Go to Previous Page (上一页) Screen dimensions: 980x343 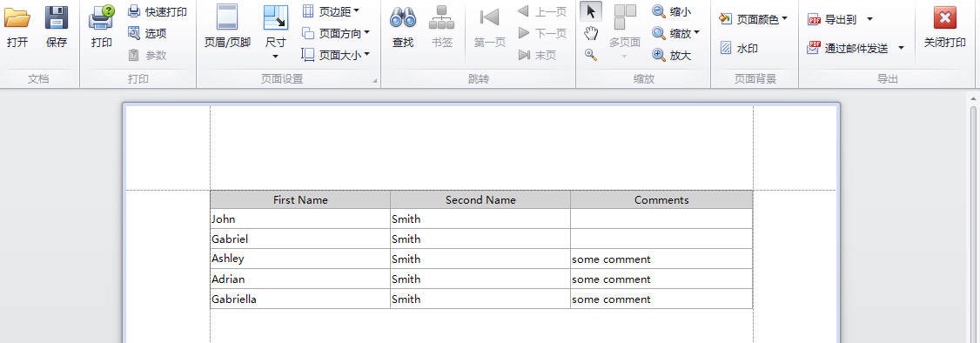(x=542, y=11)
